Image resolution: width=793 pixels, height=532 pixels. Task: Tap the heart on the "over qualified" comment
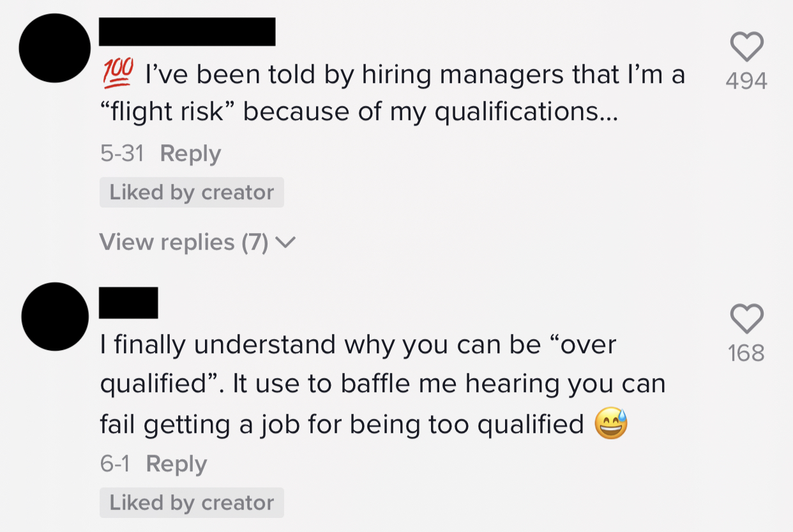[x=746, y=319]
